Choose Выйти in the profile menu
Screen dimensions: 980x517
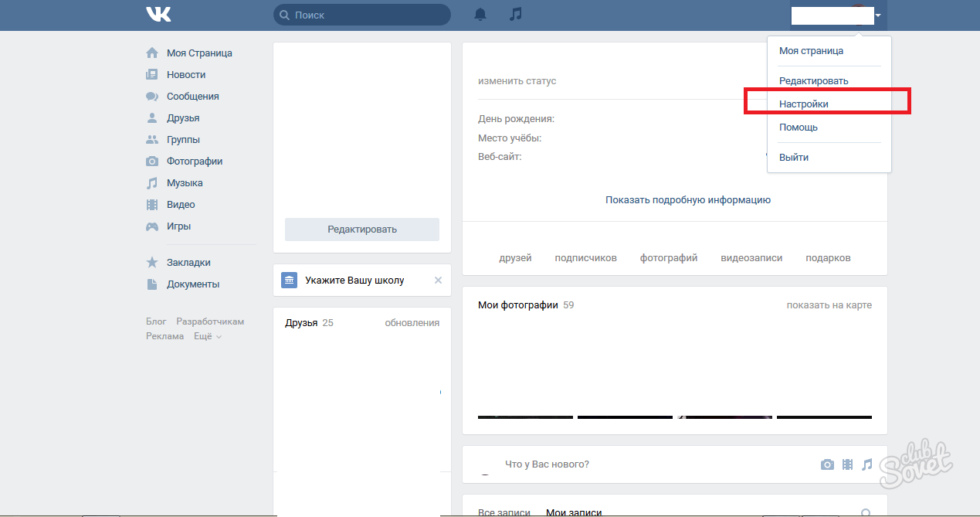794,158
